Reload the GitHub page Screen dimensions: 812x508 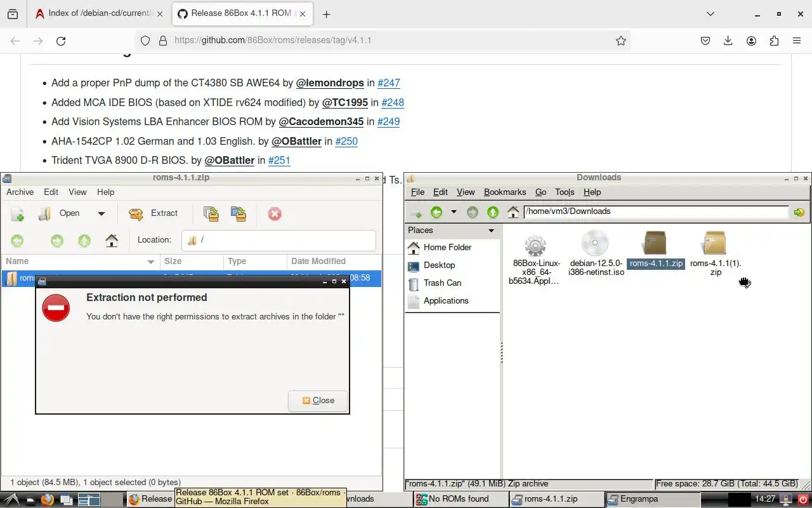[x=61, y=41]
